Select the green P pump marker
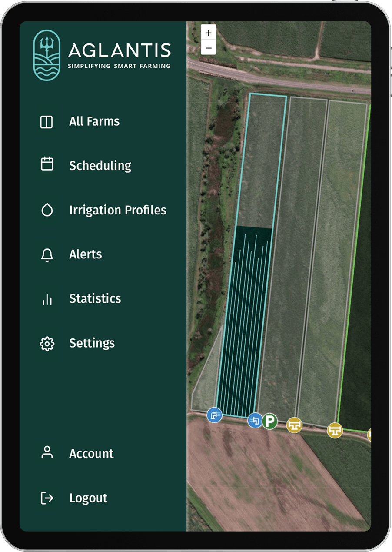This screenshot has height=552, width=392. (269, 421)
